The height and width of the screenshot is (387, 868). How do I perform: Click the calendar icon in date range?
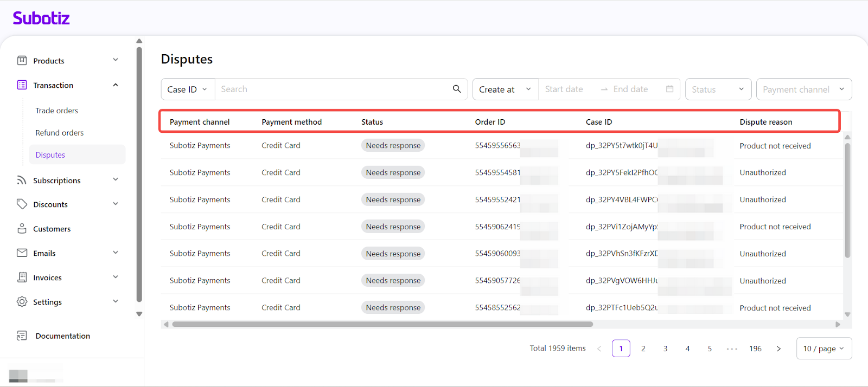click(x=670, y=89)
